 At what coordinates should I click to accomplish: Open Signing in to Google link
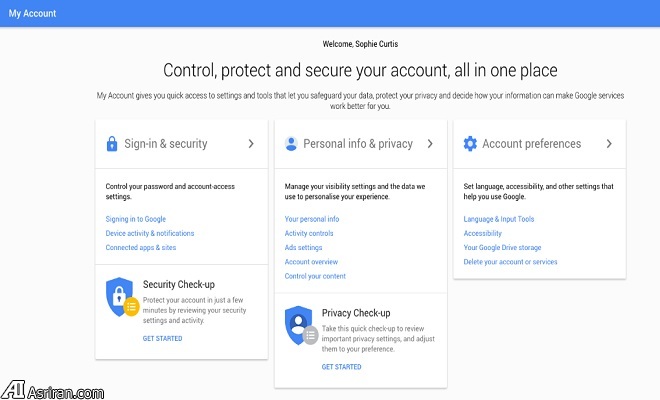click(136, 219)
